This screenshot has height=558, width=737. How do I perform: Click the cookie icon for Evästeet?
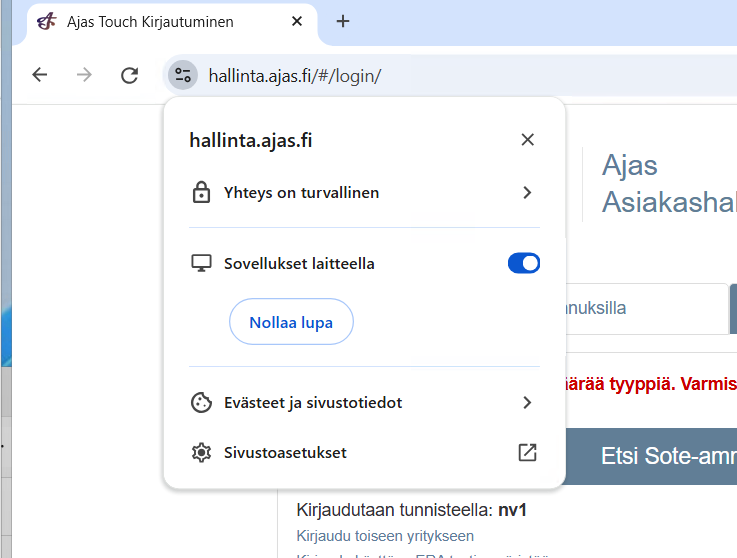(201, 403)
